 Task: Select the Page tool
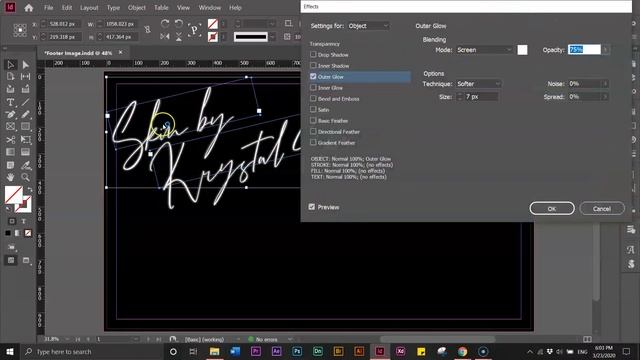click(x=11, y=77)
